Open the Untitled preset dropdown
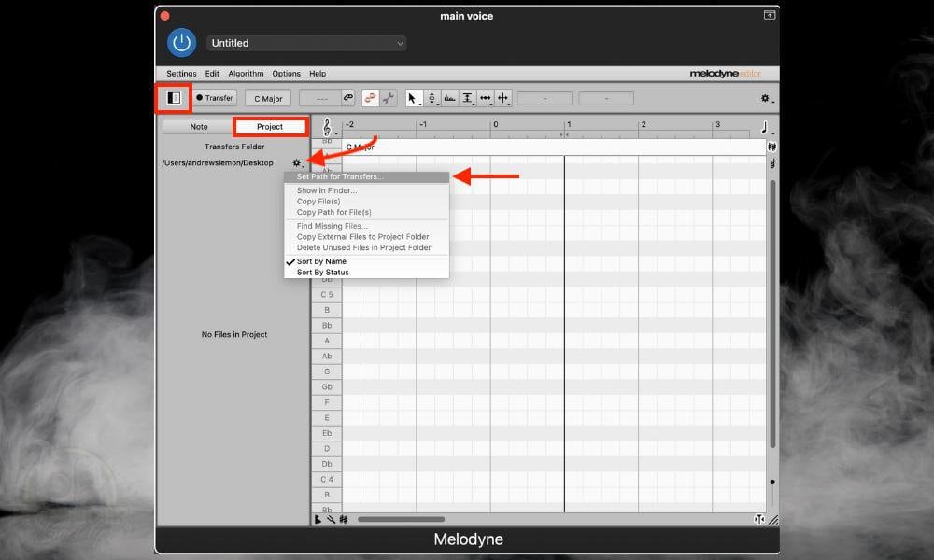Screen dimensions: 934x560 [306, 43]
